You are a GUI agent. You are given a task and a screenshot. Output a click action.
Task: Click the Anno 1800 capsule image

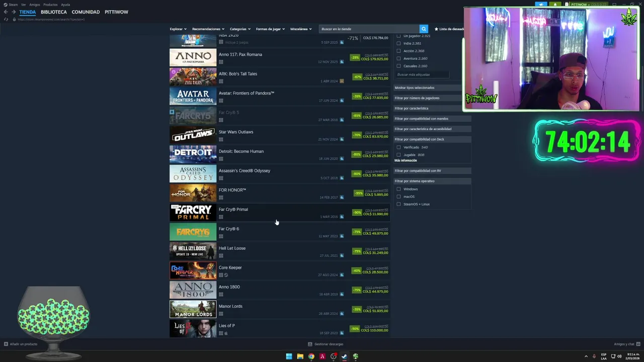pyautogui.click(x=193, y=290)
